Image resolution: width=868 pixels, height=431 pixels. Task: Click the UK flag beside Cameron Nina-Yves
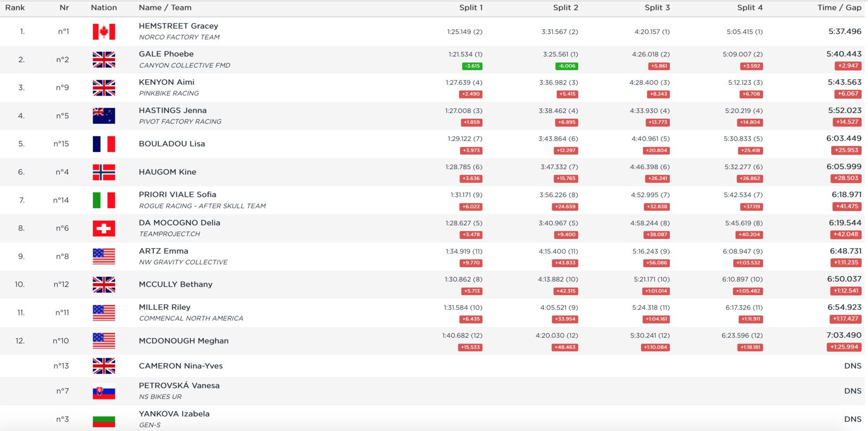tap(104, 366)
